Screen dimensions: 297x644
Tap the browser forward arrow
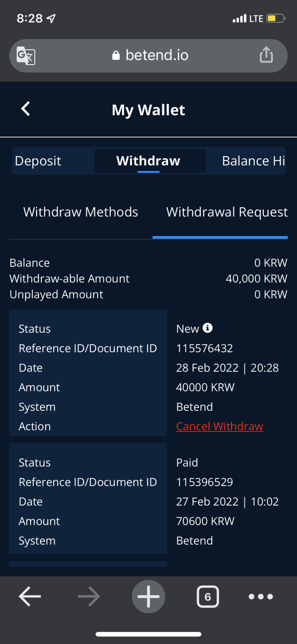point(89,596)
